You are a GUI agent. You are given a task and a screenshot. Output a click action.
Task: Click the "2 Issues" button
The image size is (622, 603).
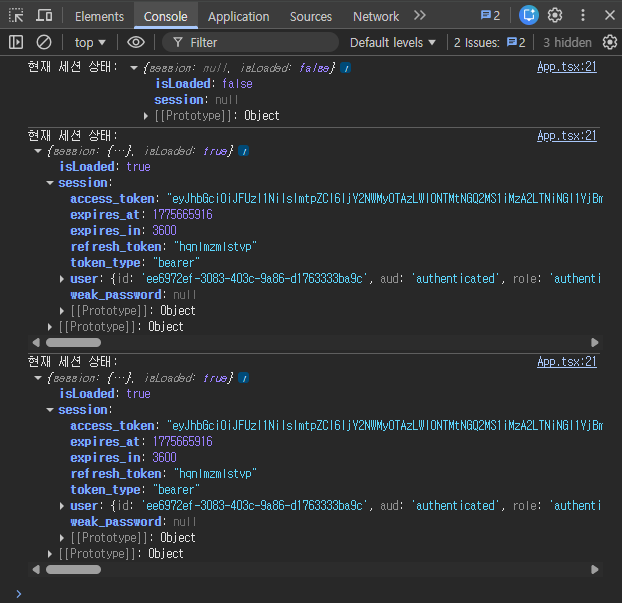pyautogui.click(x=489, y=42)
